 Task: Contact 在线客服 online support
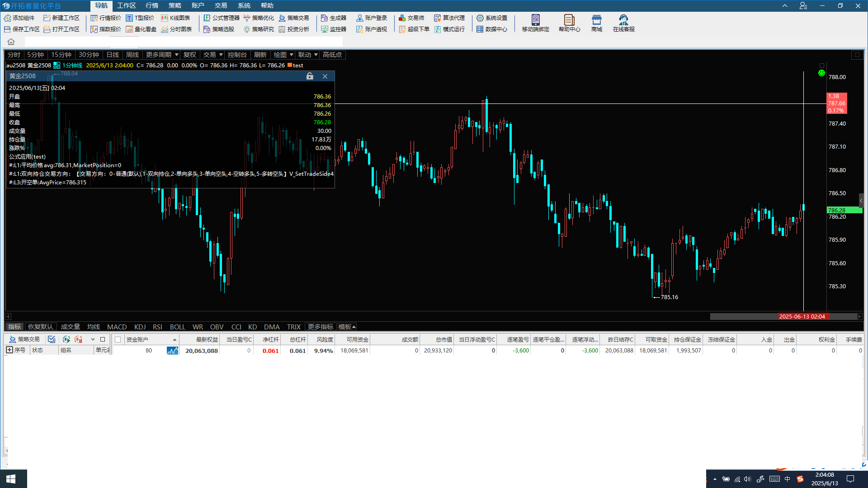point(624,23)
